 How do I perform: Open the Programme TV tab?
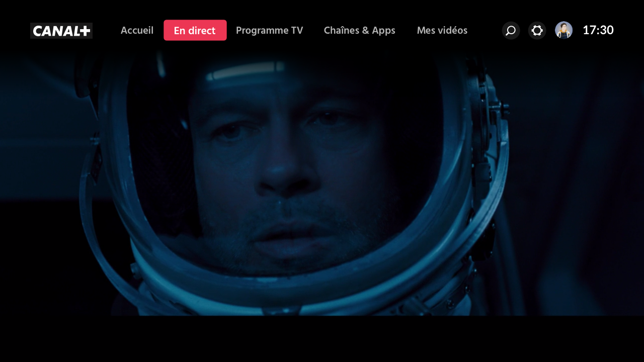tap(269, 31)
